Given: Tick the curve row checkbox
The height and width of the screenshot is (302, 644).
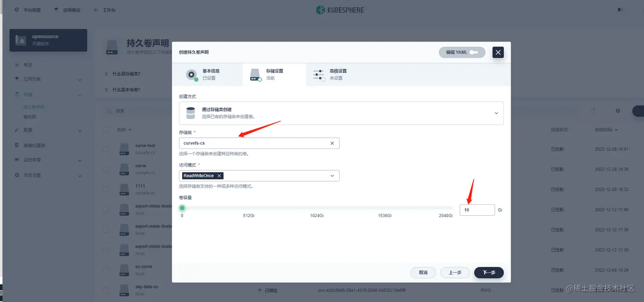Looking at the screenshot, I should pos(106,169).
